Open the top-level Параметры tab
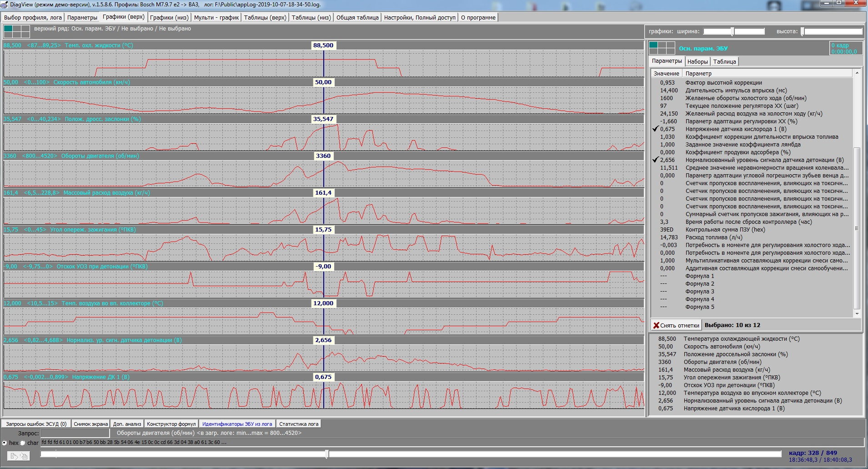Viewport: 868px width, 469px height. coord(82,17)
